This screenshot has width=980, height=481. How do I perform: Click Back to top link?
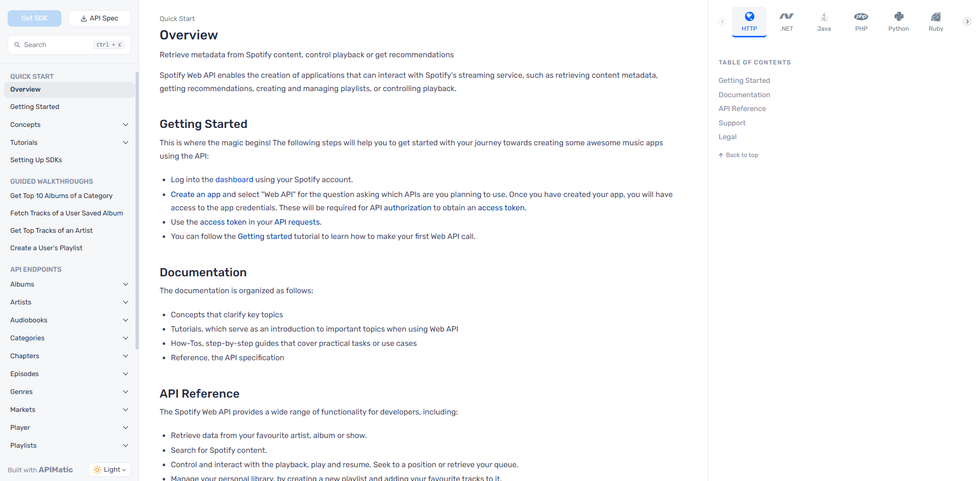pyautogui.click(x=739, y=155)
